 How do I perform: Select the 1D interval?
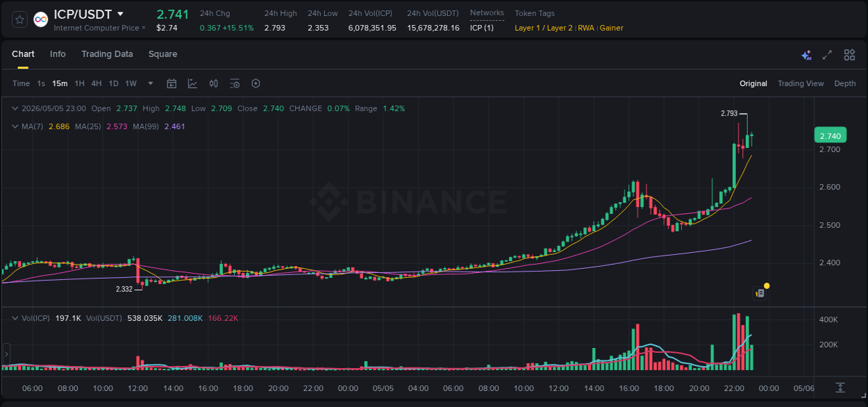pos(113,83)
